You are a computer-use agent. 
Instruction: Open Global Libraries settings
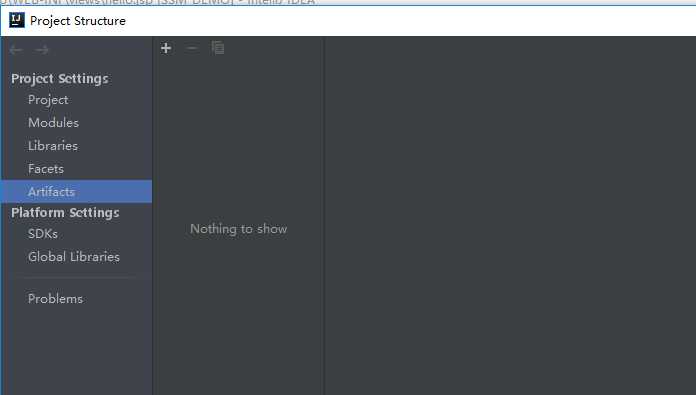74,257
